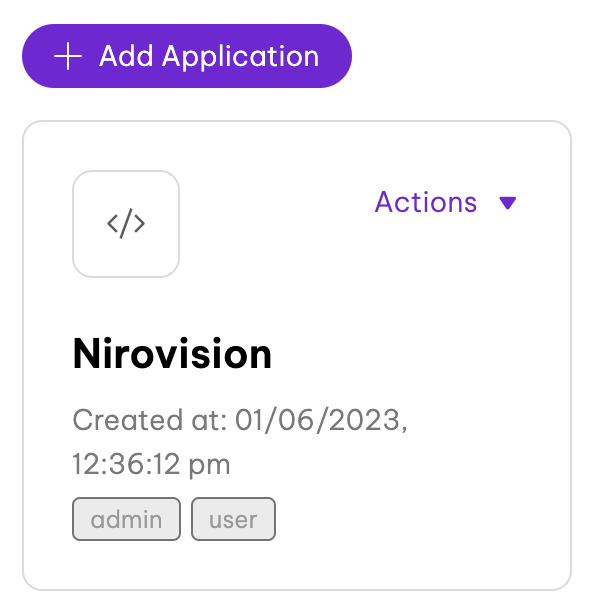Select the admin role tag

(x=126, y=519)
